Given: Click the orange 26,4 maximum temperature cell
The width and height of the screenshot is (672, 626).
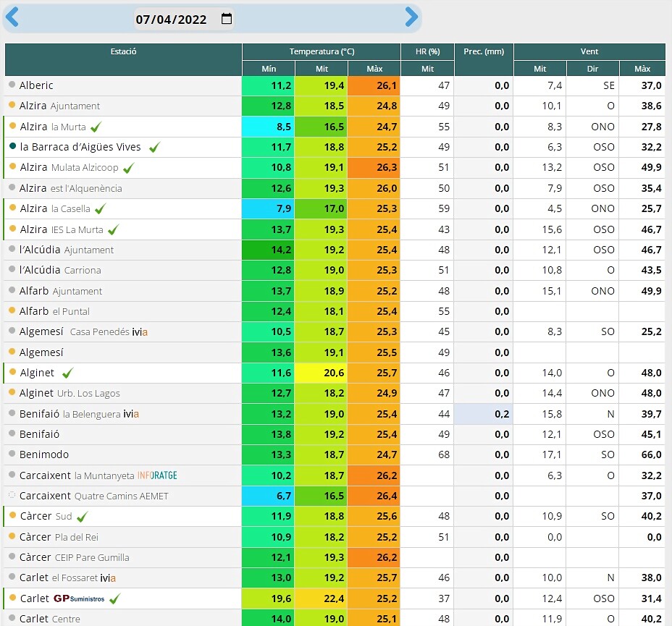Looking at the screenshot, I should [x=374, y=496].
